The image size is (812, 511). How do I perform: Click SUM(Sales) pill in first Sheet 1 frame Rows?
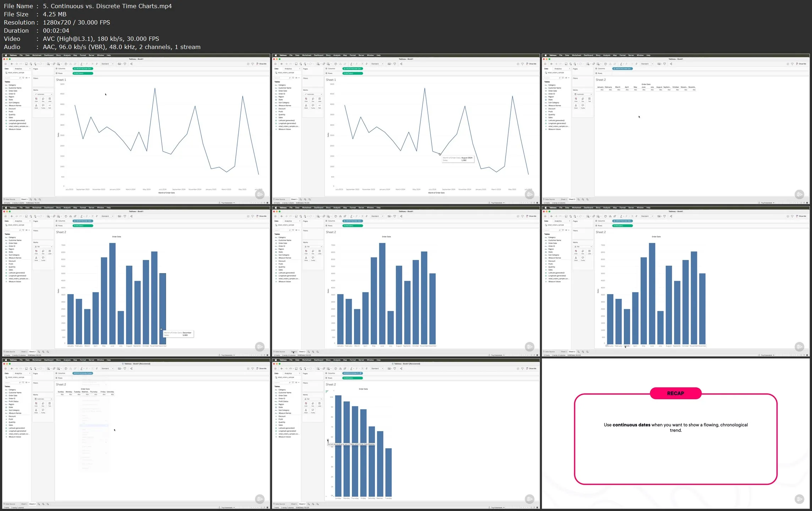click(x=83, y=73)
